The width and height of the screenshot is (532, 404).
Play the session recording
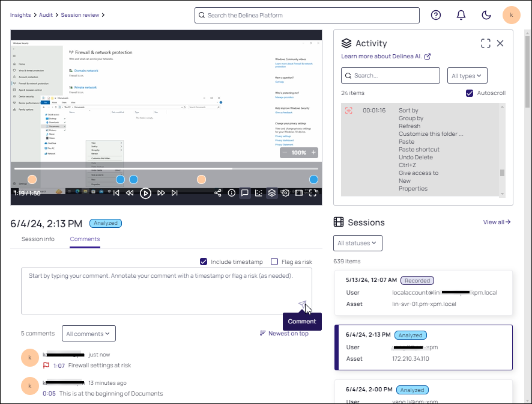(x=145, y=194)
